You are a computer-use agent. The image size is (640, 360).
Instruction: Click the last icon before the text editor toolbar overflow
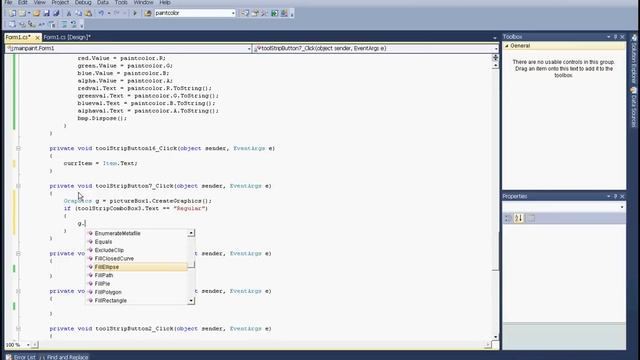tap(74, 24)
